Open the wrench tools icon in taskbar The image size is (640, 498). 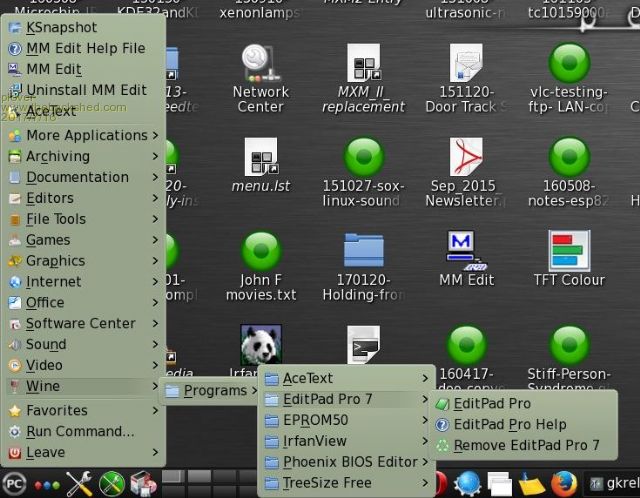(79, 483)
